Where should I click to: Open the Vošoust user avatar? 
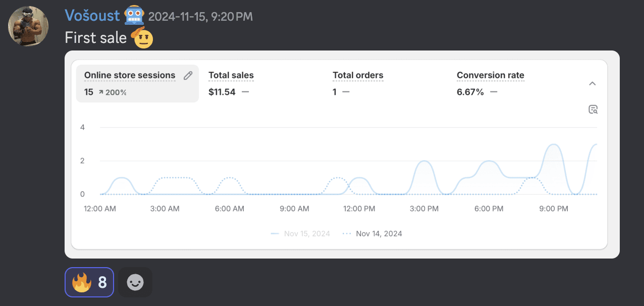[29, 26]
